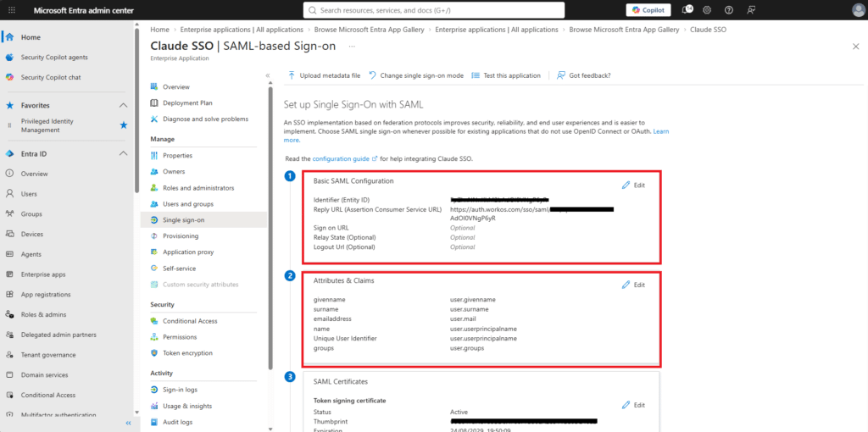Open Properties under Manage
Image resolution: width=868 pixels, height=432 pixels.
(178, 156)
